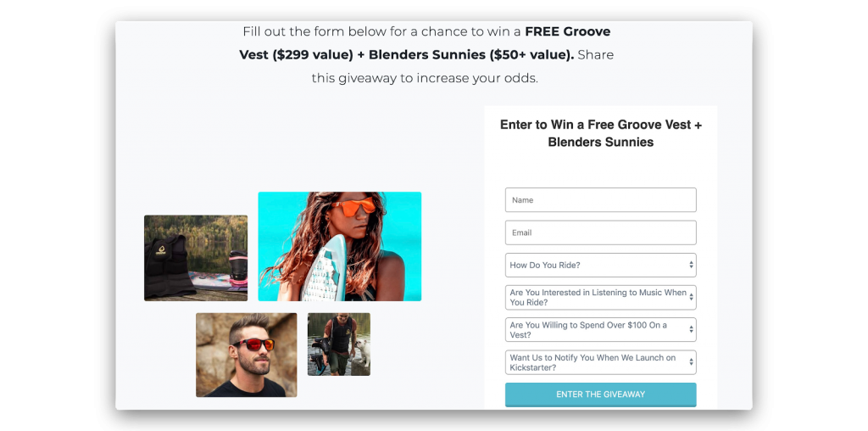Click the form heading Enter to Win
Image resolution: width=868 pixels, height=431 pixels.
point(601,133)
